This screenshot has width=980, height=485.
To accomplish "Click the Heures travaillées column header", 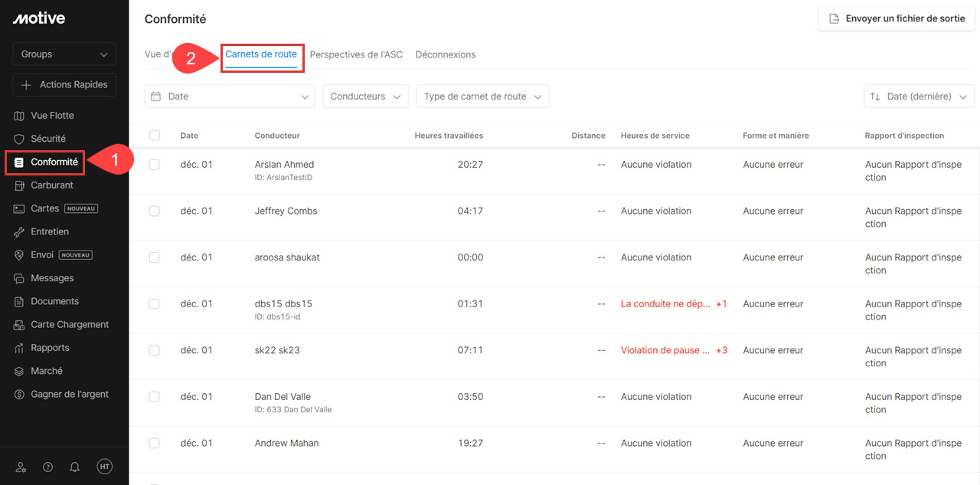I will 449,136.
